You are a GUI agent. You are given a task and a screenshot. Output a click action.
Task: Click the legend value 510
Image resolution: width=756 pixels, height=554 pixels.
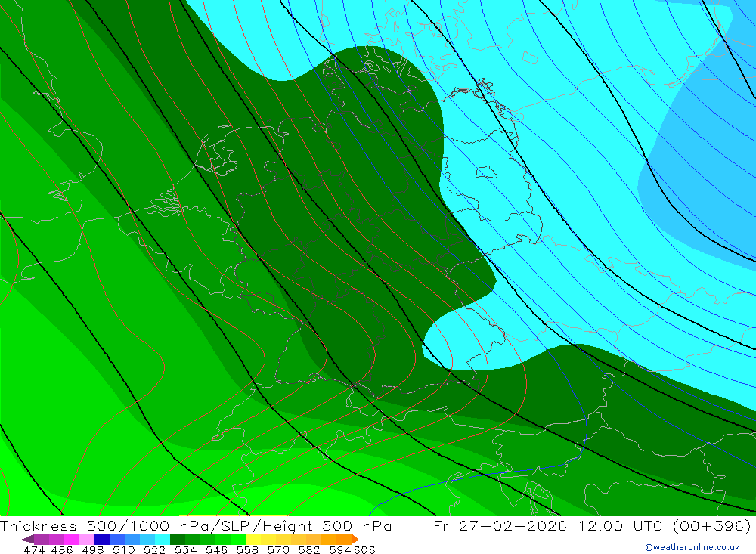tap(124, 549)
